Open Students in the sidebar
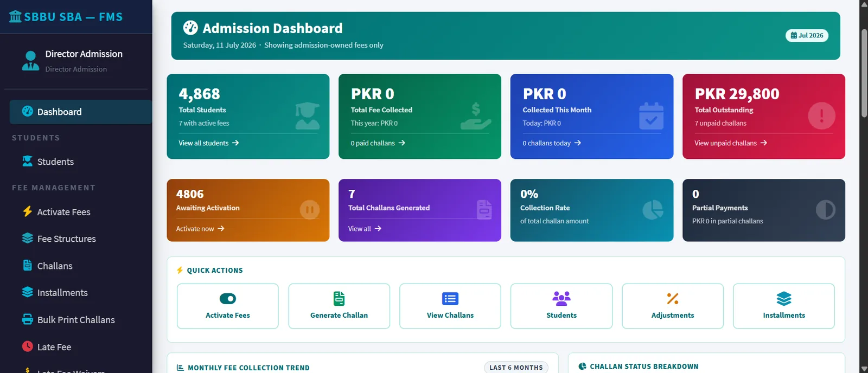The image size is (868, 373). point(80,162)
